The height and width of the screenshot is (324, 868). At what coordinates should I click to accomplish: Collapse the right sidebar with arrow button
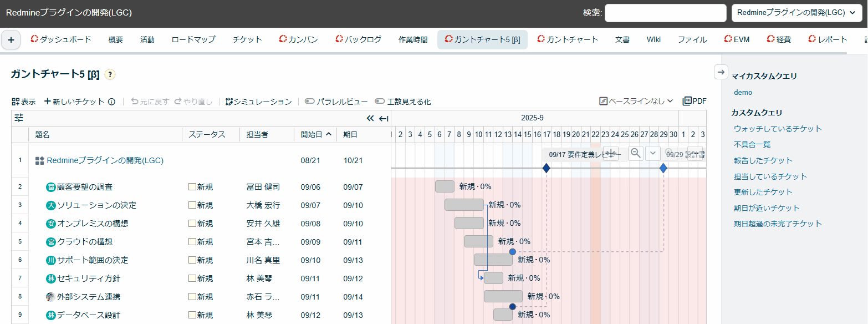[x=721, y=72]
